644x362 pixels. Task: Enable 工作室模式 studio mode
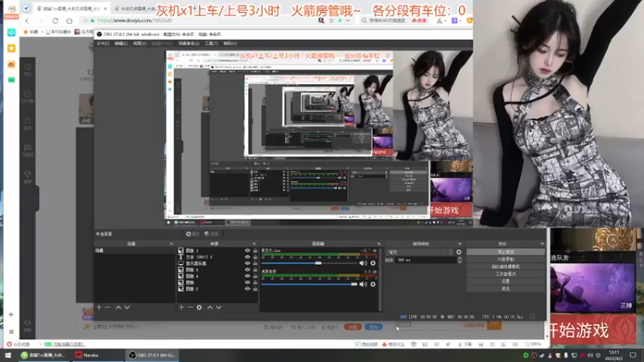tap(506, 274)
